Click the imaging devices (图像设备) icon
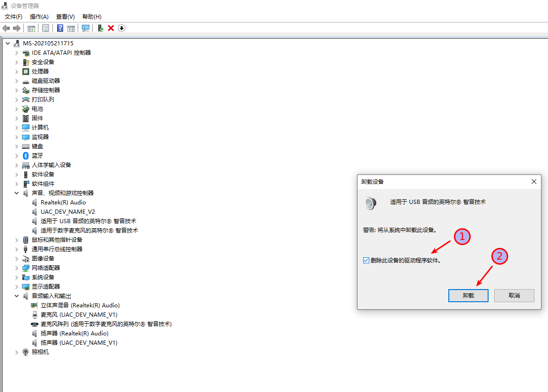548x392 pixels. click(26, 259)
